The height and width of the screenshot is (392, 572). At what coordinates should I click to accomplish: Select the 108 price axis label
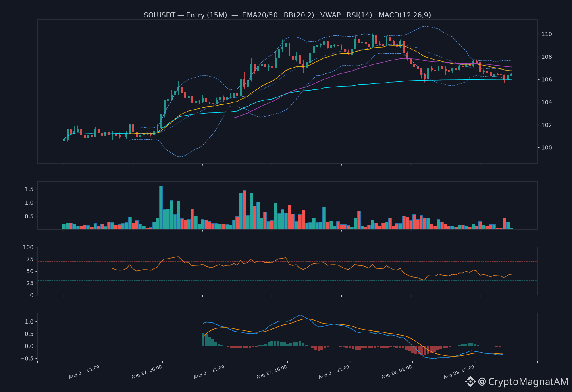pyautogui.click(x=547, y=57)
